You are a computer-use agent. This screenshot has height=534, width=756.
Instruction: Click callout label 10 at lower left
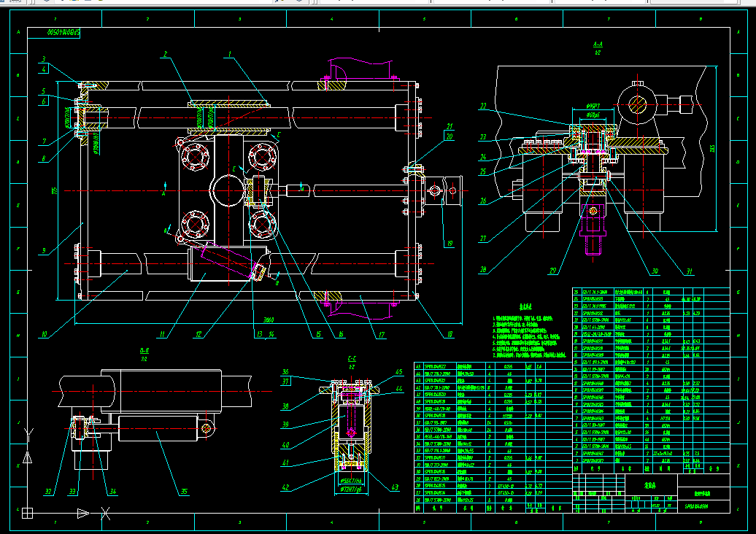(x=44, y=334)
